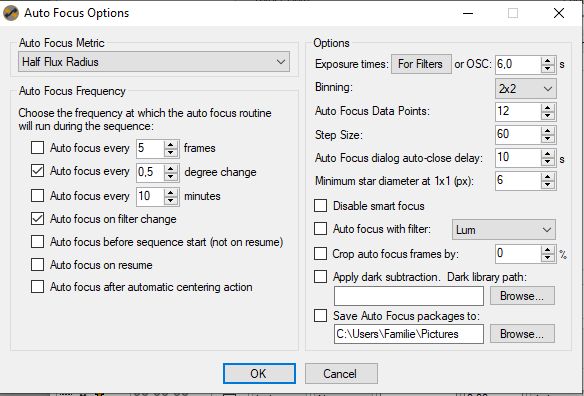Image resolution: width=584 pixels, height=396 pixels.
Task: Decrease auto-close delay with down arrow
Action: (x=548, y=162)
